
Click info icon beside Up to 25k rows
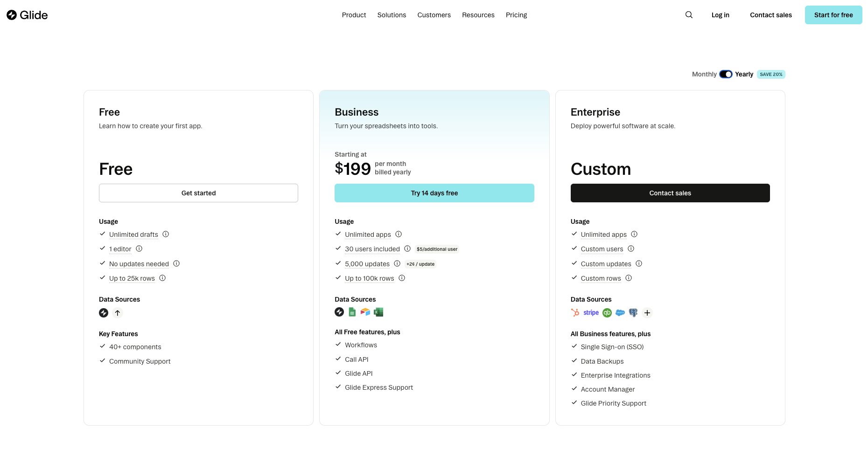click(x=162, y=278)
